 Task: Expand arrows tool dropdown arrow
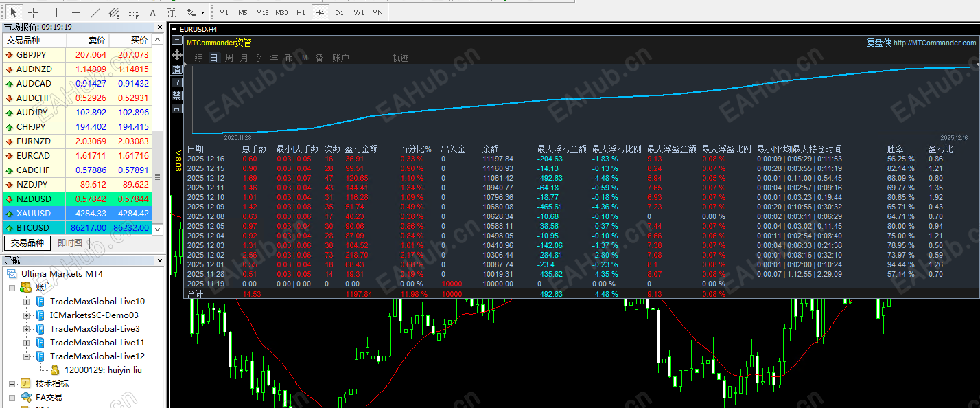tap(203, 13)
